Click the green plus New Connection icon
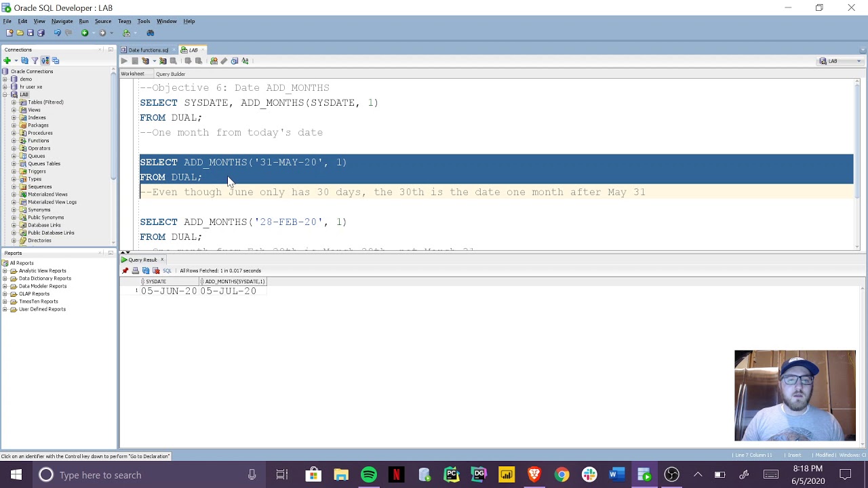Image resolution: width=868 pixels, height=488 pixels. (7, 61)
